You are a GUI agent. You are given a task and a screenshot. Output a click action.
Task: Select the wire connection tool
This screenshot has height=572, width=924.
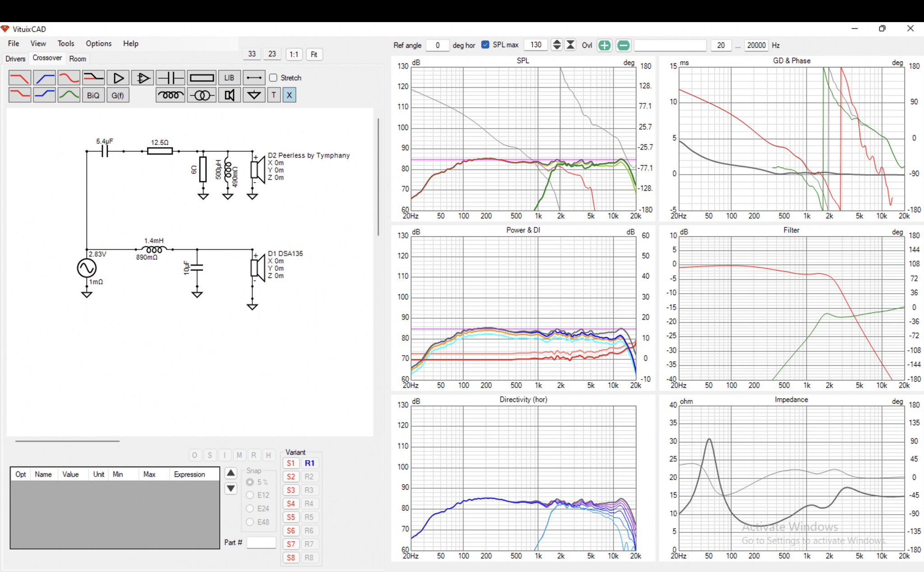coord(254,78)
